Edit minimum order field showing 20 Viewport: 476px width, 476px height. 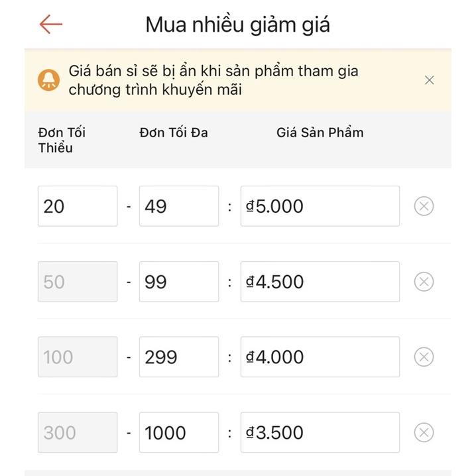(78, 206)
